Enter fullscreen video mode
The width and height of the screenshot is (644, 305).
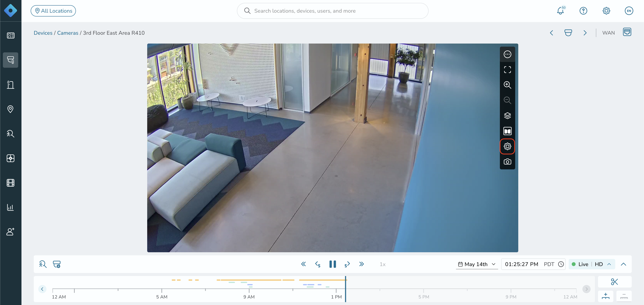pyautogui.click(x=507, y=70)
